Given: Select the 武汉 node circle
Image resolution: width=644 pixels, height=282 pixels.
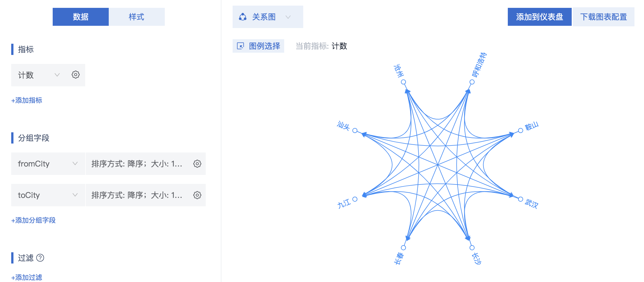Looking at the screenshot, I should (520, 199).
